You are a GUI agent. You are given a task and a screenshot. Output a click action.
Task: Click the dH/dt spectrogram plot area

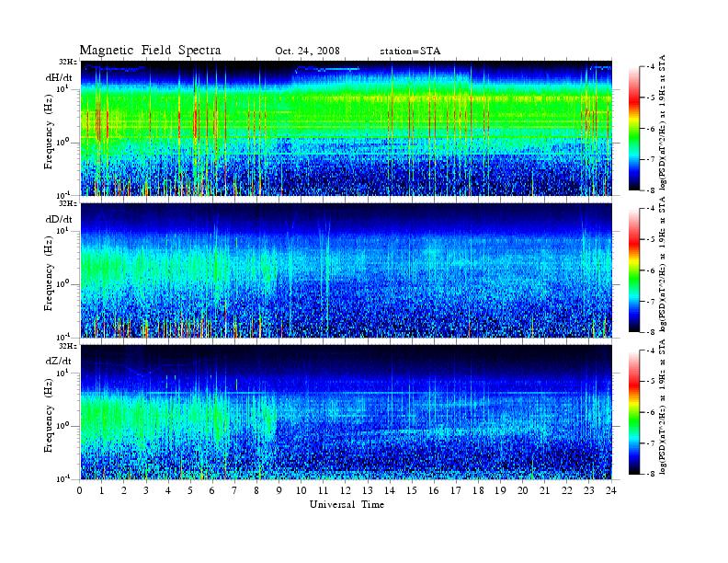[x=347, y=128]
